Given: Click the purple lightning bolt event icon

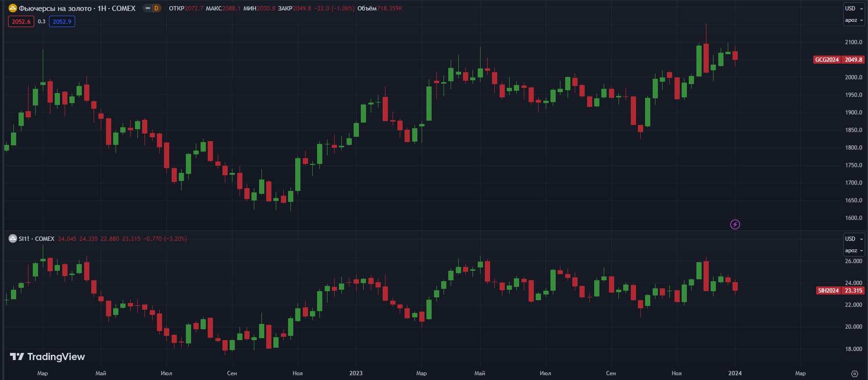Looking at the screenshot, I should point(735,224).
